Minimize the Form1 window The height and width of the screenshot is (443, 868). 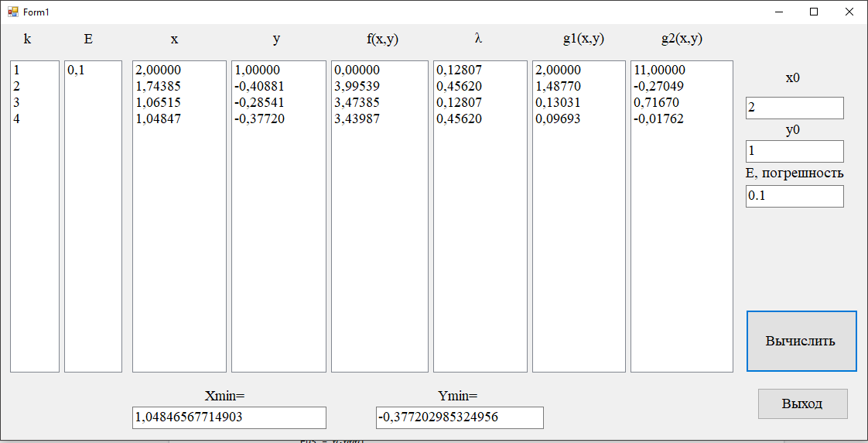pos(779,12)
